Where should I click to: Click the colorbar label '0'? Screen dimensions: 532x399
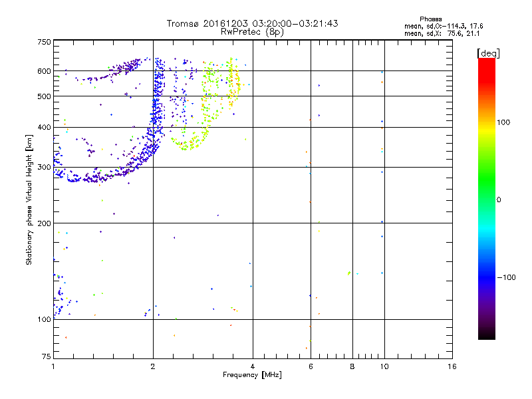tap(499, 200)
